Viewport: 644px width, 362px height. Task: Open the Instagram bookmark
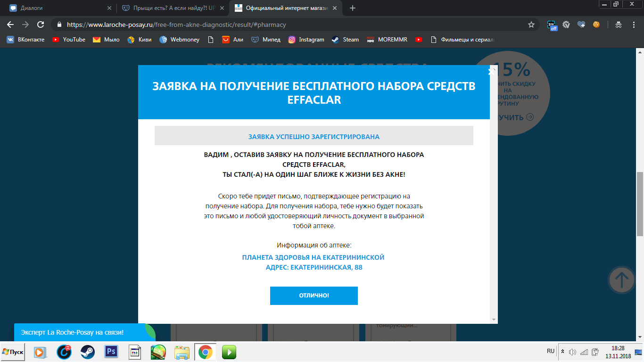click(x=306, y=40)
